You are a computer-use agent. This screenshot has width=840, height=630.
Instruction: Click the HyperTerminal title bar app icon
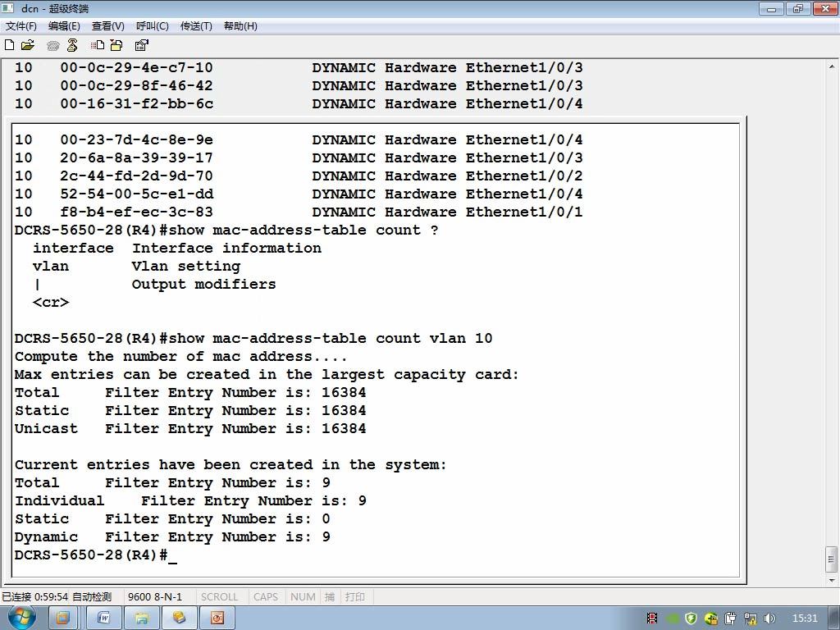[7, 8]
